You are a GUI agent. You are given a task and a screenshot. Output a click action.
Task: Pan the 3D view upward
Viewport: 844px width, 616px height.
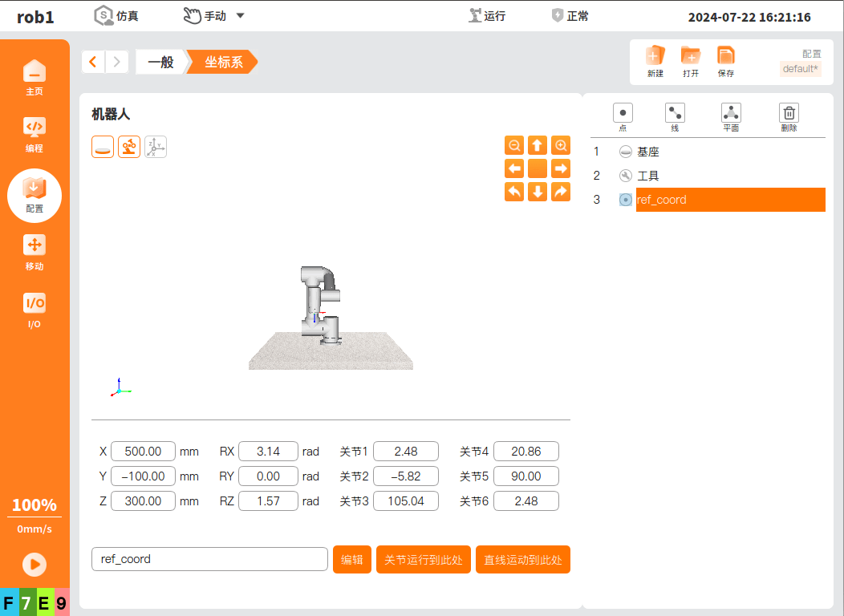click(x=538, y=145)
